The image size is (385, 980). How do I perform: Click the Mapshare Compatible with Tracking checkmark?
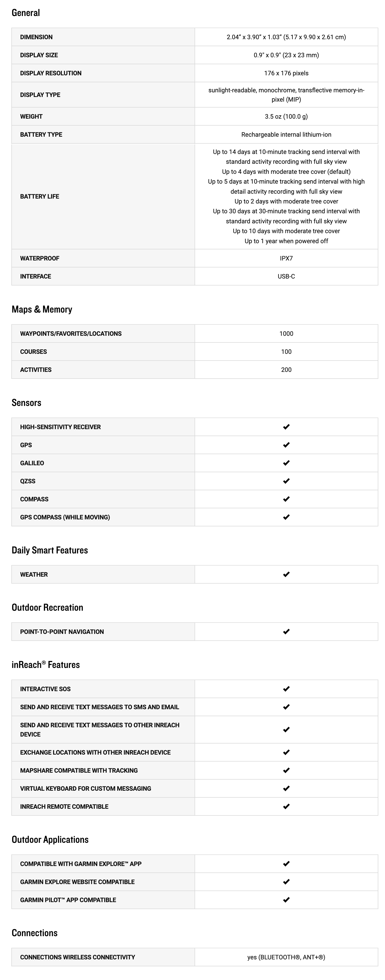[286, 770]
